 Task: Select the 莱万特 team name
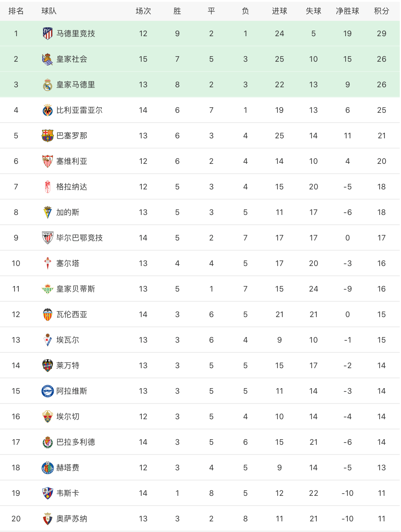pyautogui.click(x=68, y=365)
